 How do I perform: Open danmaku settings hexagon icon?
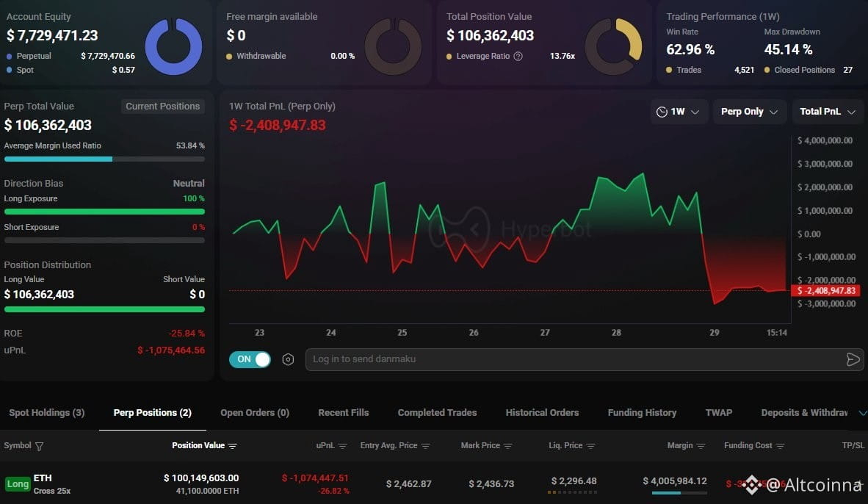(288, 359)
